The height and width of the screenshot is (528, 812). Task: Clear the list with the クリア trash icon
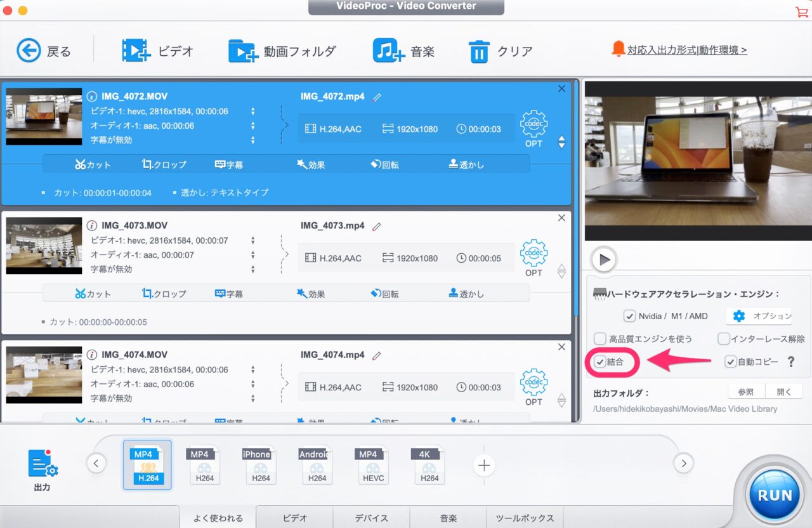point(479,51)
